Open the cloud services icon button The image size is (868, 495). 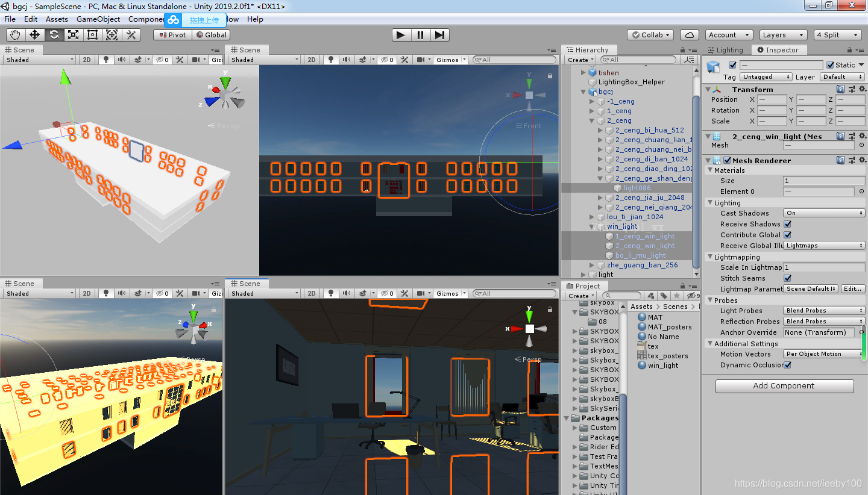689,35
